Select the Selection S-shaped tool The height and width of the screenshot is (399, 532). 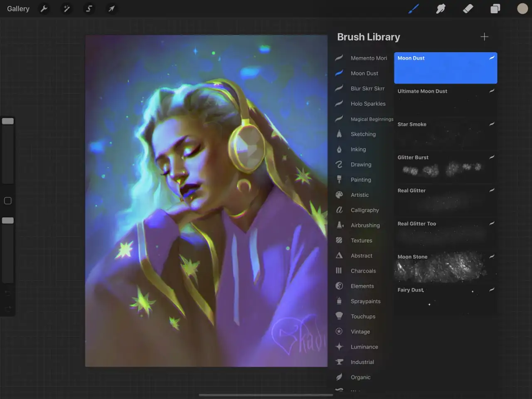pyautogui.click(x=89, y=9)
